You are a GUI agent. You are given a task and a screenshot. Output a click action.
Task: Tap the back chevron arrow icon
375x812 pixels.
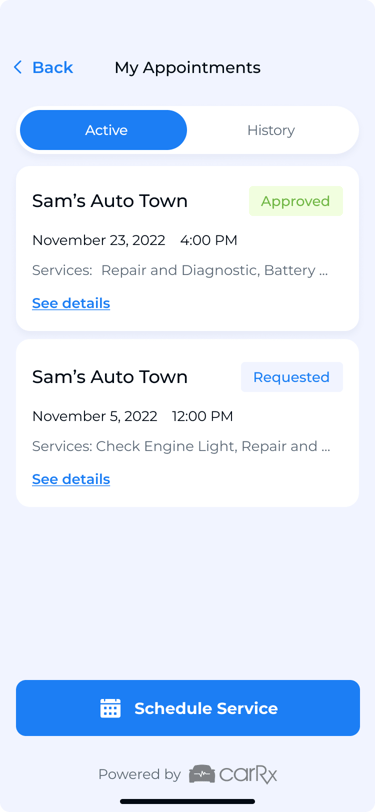point(18,67)
